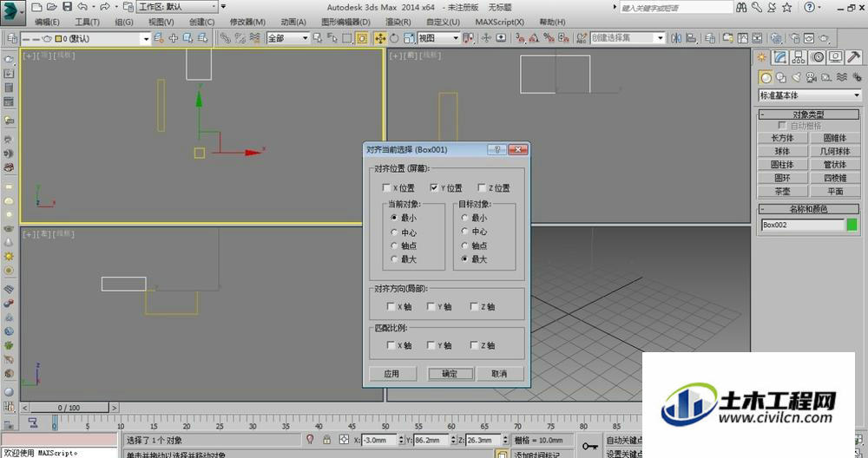The width and height of the screenshot is (868, 458).
Task: Open the 标准基本体 object type dropdown
Action: click(809, 95)
